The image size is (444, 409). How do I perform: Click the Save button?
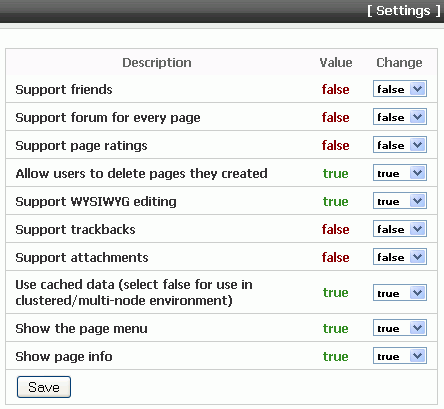click(x=44, y=387)
